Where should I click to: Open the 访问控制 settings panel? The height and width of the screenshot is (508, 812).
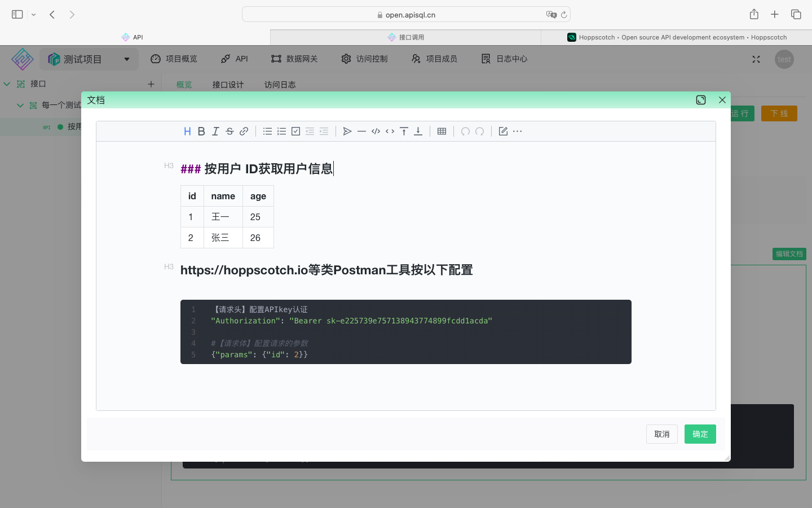(x=364, y=58)
